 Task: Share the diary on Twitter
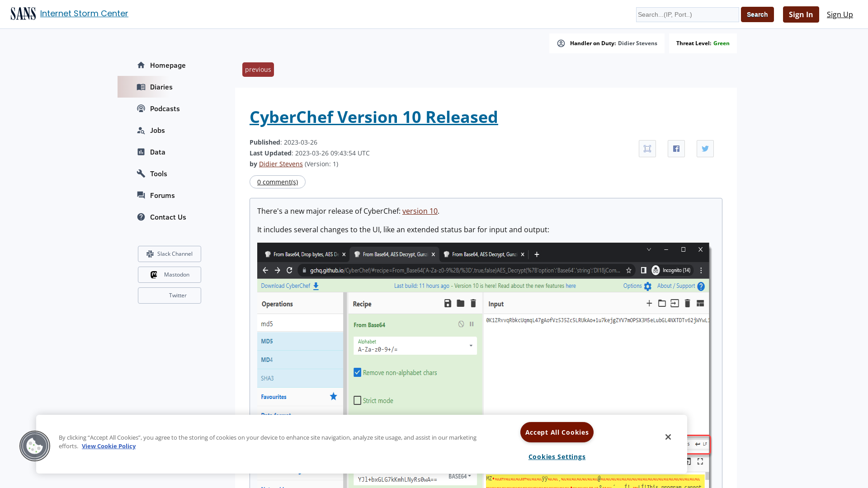pos(705,149)
